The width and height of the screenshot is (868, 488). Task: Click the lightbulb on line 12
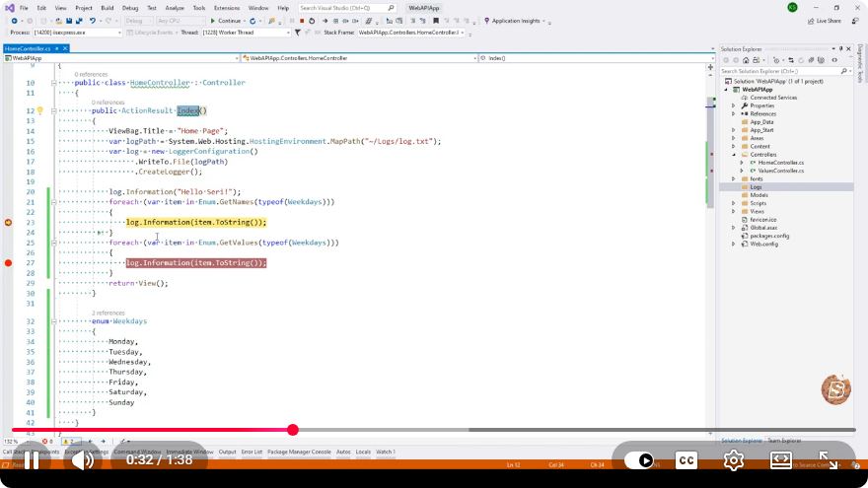click(x=39, y=110)
